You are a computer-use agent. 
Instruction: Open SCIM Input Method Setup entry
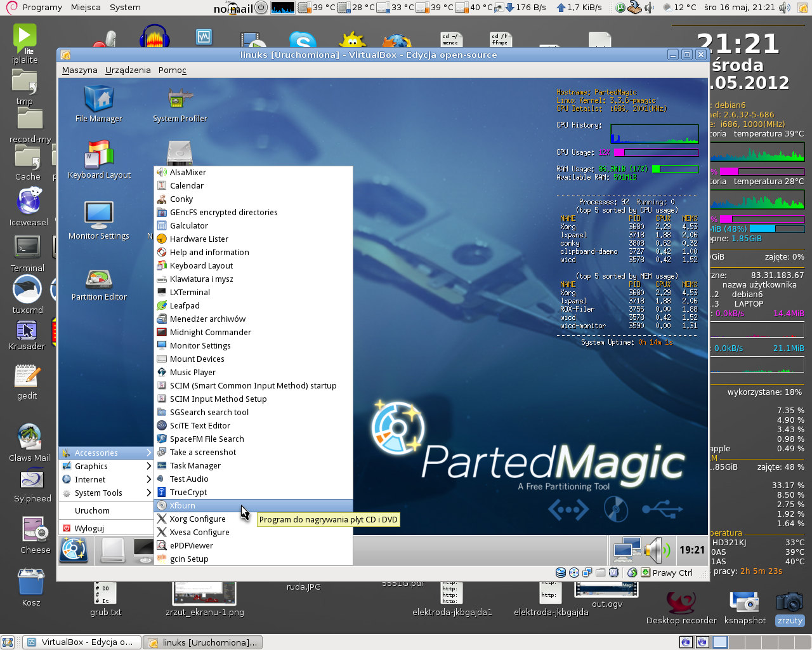(x=254, y=399)
